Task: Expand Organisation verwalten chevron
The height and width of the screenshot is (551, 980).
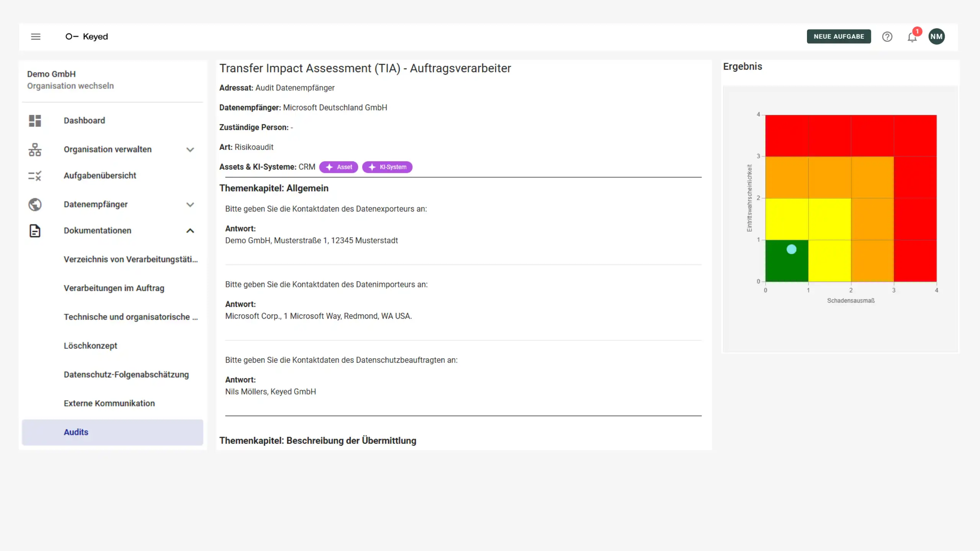Action: pos(190,150)
